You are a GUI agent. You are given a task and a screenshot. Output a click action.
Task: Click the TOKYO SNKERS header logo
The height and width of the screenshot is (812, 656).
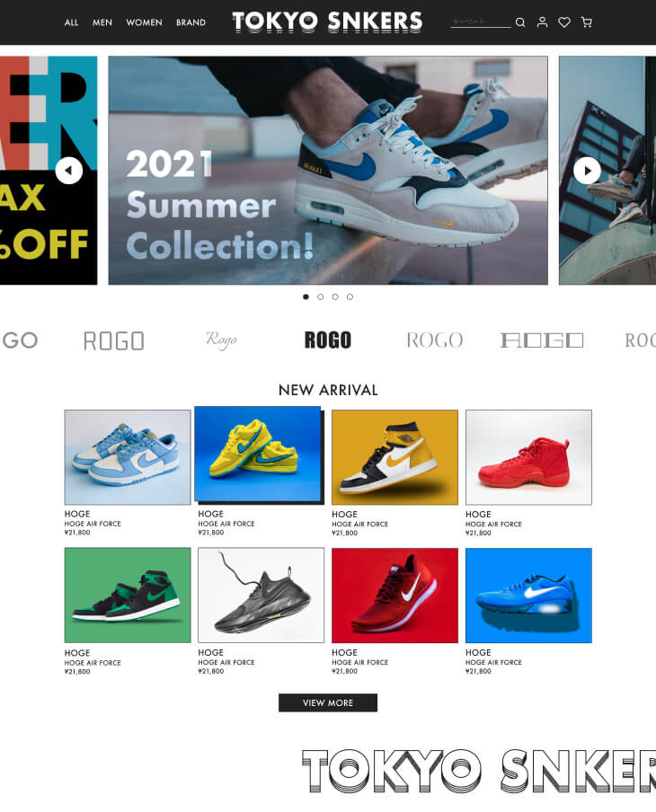(x=327, y=22)
